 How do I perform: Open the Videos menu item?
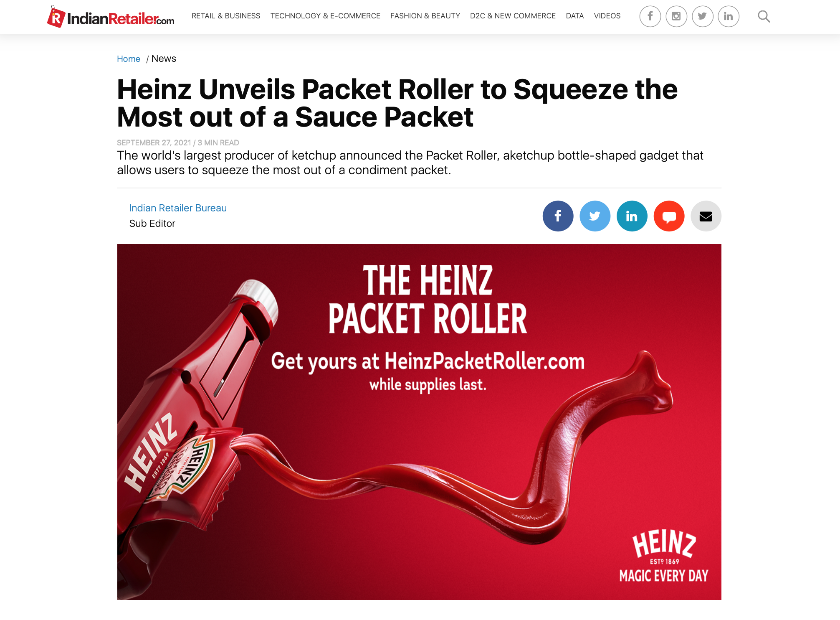coord(607,16)
